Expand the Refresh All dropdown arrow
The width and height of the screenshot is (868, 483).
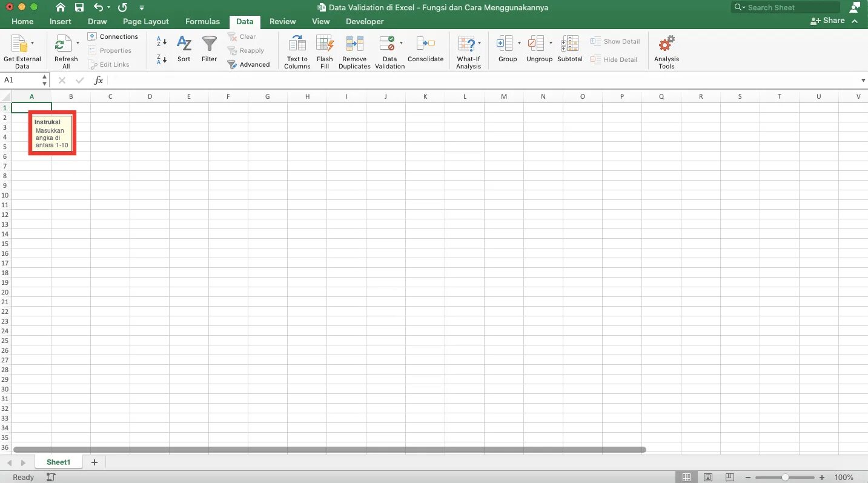pyautogui.click(x=78, y=44)
